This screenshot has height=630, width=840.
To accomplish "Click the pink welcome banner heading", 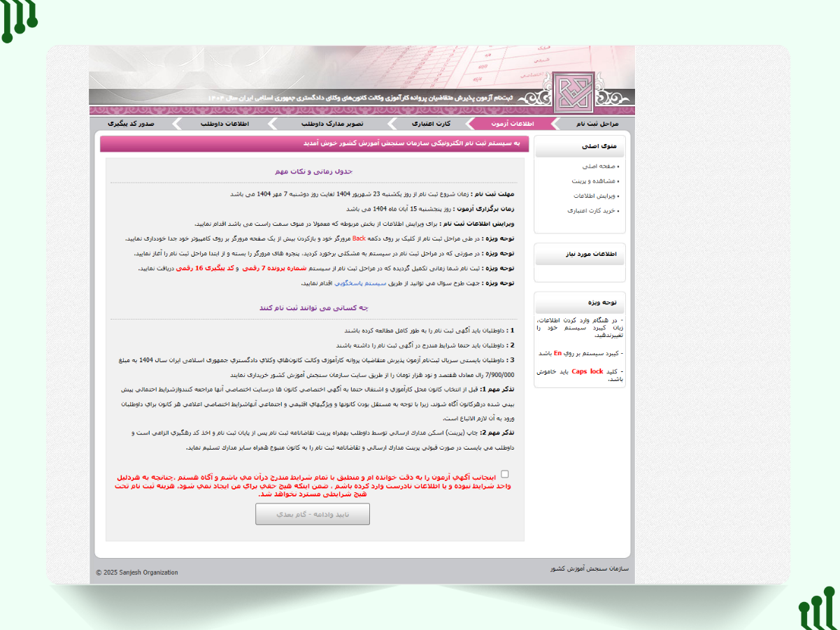I will tap(312, 143).
